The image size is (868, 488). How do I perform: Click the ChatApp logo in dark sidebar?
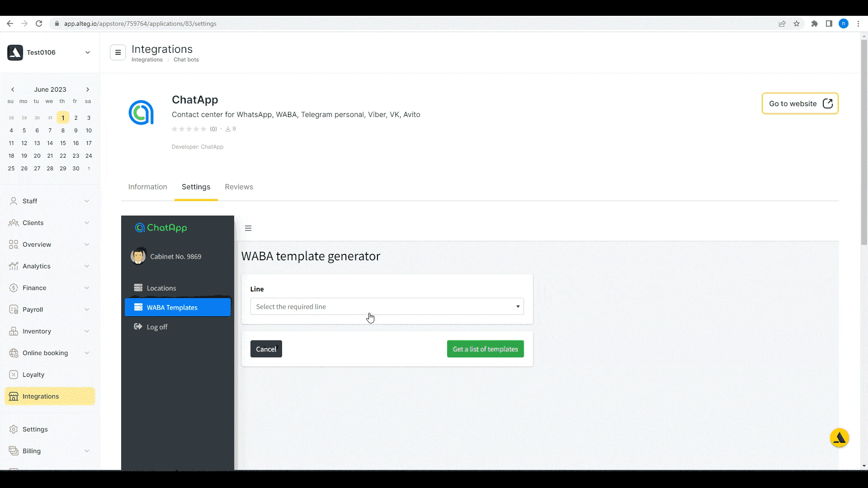coord(161,228)
